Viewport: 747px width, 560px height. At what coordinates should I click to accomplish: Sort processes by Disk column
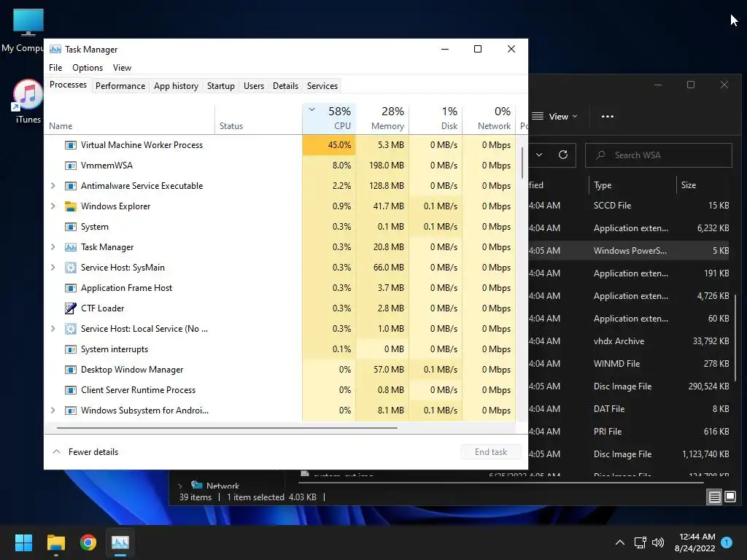click(x=436, y=119)
